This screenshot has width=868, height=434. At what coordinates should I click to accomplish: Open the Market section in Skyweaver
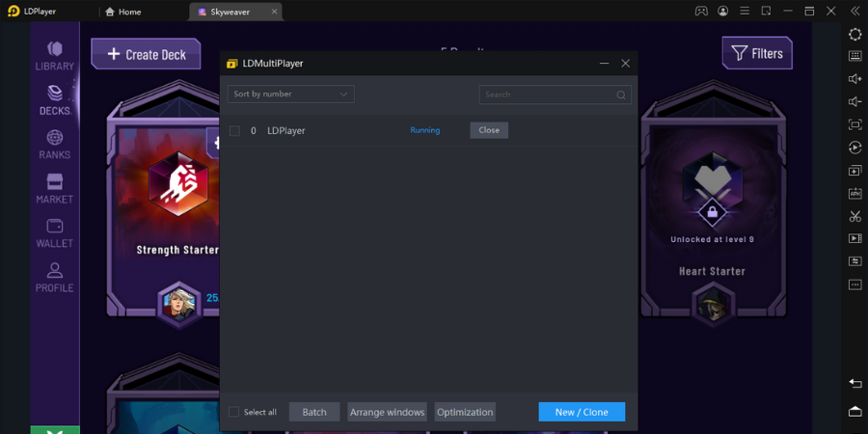pyautogui.click(x=55, y=189)
